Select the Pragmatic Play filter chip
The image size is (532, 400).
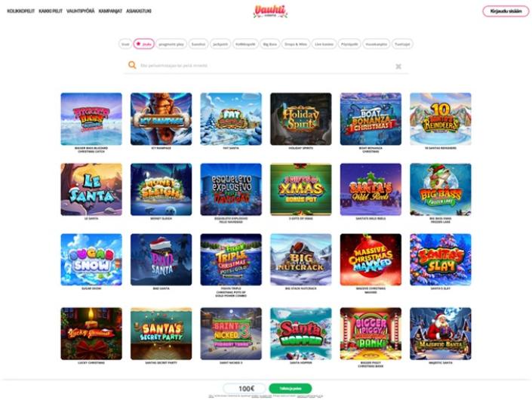point(171,44)
